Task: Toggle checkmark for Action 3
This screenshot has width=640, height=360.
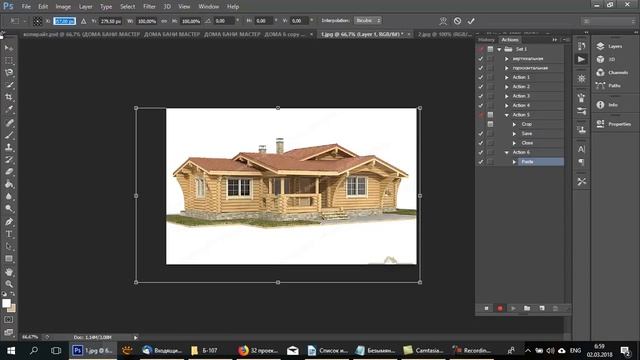Action: (x=481, y=96)
